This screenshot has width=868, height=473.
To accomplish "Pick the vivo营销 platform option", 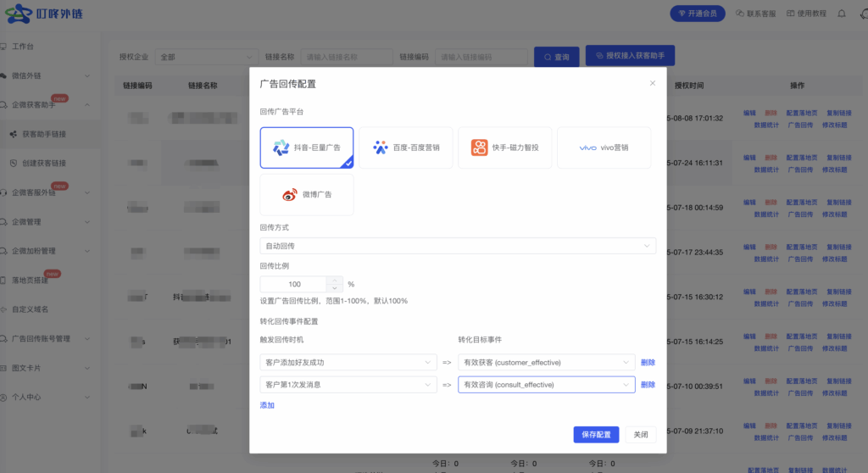I will click(x=604, y=147).
